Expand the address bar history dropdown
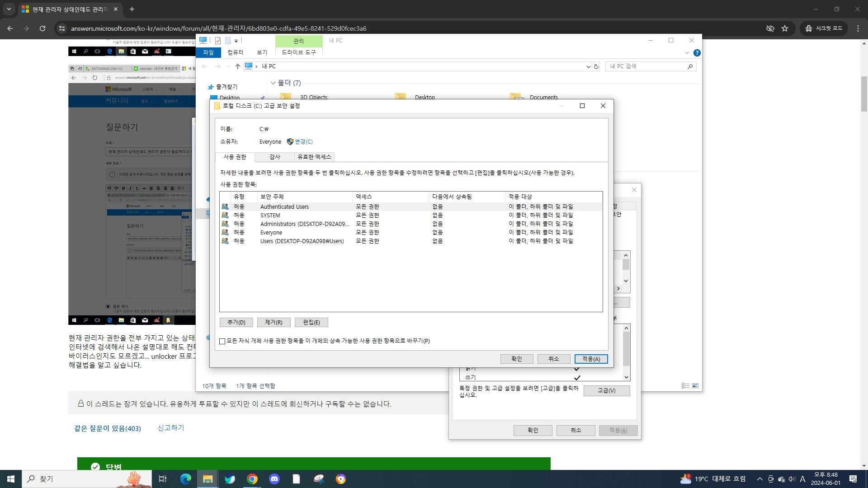868x488 pixels. pos(588,66)
